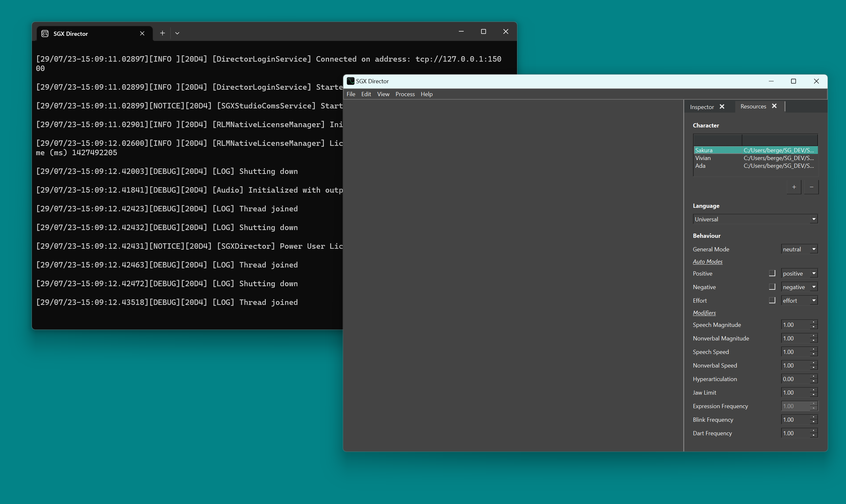Screen dimensions: 846x504
Task: Increase Speech Magnitude with up stepper
Action: [x=813, y=322]
